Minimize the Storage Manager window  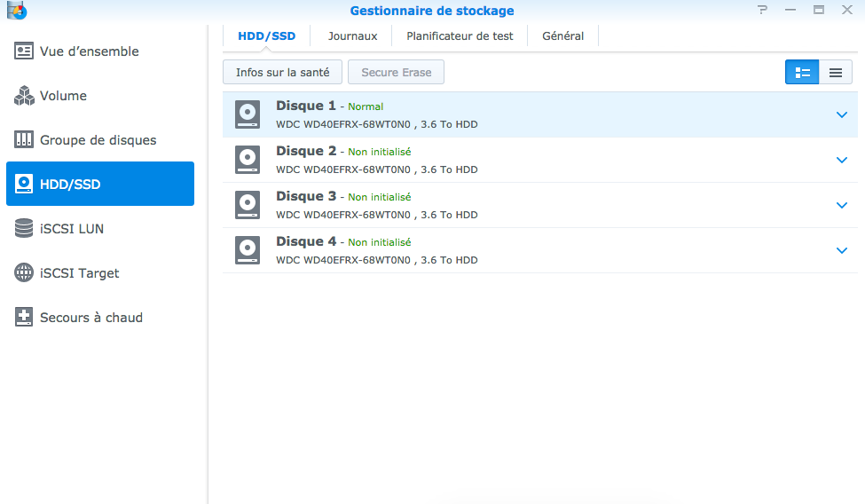tap(790, 10)
